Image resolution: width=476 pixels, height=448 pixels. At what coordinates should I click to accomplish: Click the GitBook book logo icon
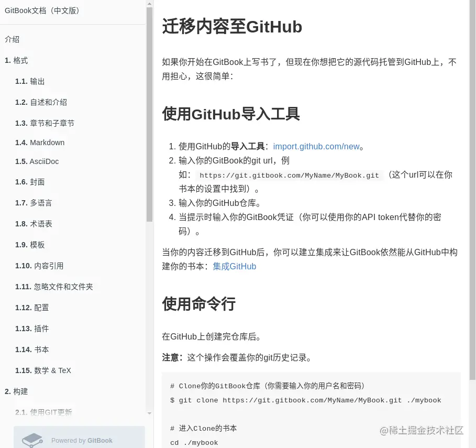tap(32, 440)
